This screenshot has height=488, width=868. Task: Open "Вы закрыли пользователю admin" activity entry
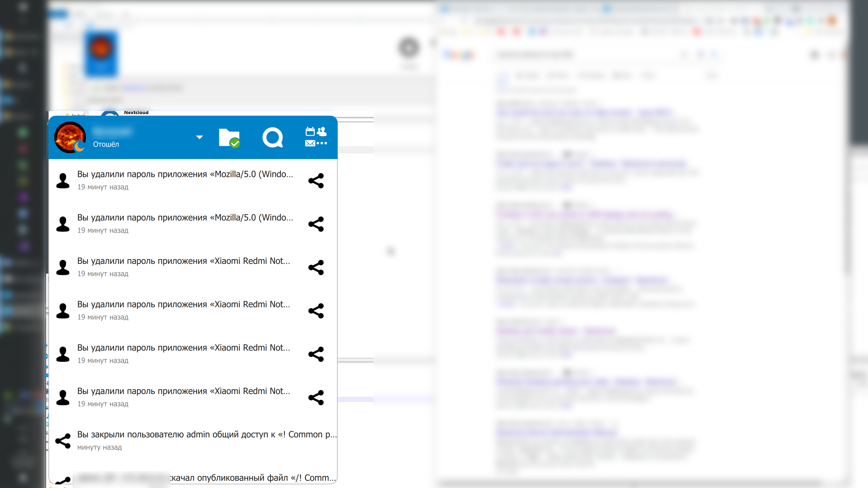tap(193, 441)
